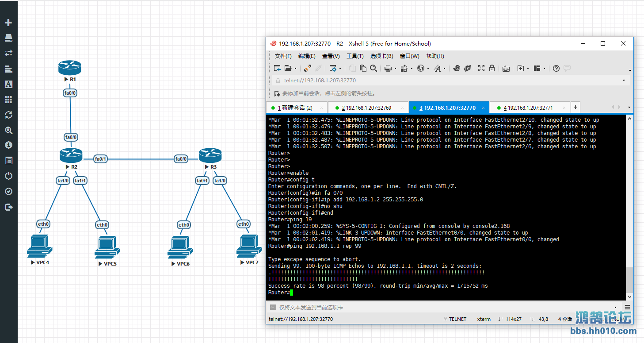The height and width of the screenshot is (343, 644).
Task: Click the power icon in lab sidebar
Action: click(x=8, y=176)
